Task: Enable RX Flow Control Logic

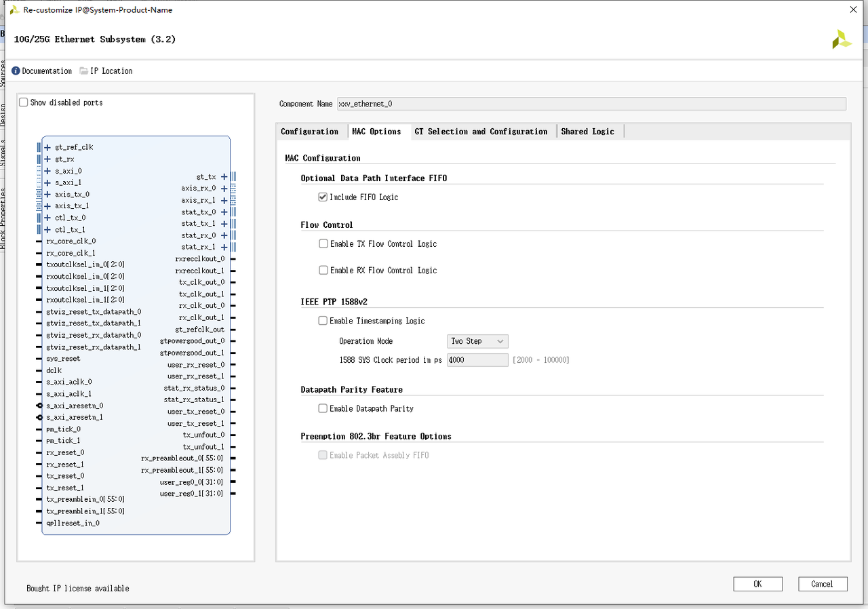Action: [x=323, y=271]
